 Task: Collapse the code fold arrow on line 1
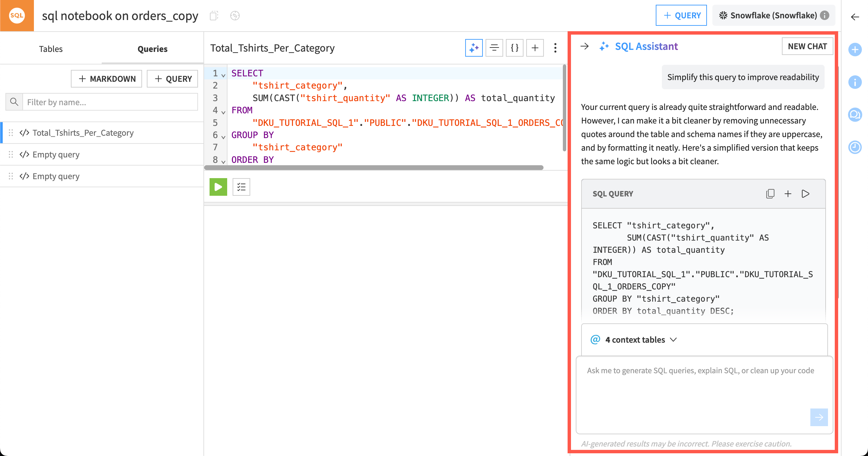coord(223,75)
